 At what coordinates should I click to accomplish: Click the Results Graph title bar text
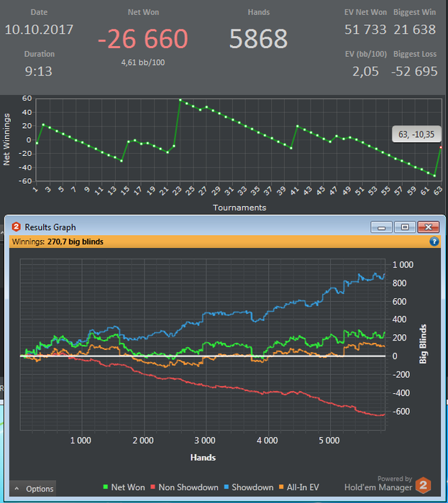click(50, 227)
